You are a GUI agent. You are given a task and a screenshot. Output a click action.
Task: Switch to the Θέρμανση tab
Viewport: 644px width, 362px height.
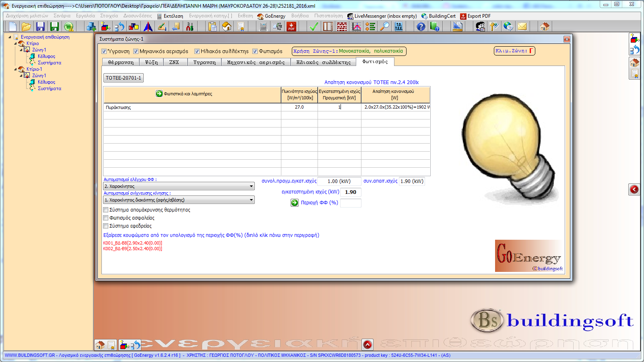[121, 62]
